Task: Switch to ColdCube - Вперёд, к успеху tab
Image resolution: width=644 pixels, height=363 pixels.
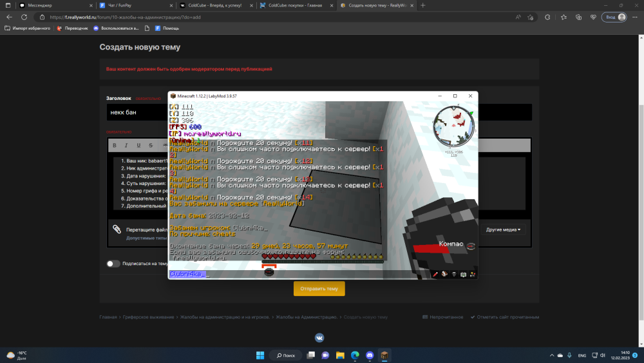Action: click(215, 5)
